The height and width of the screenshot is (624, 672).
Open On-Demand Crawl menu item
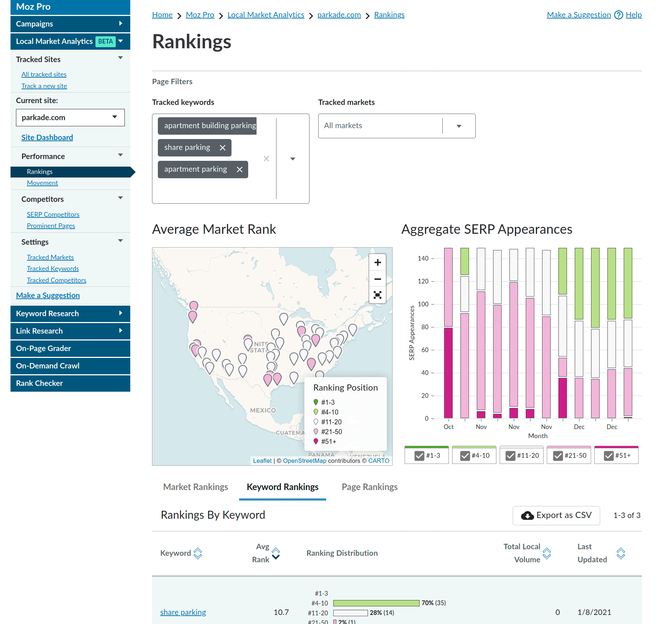pyautogui.click(x=70, y=366)
